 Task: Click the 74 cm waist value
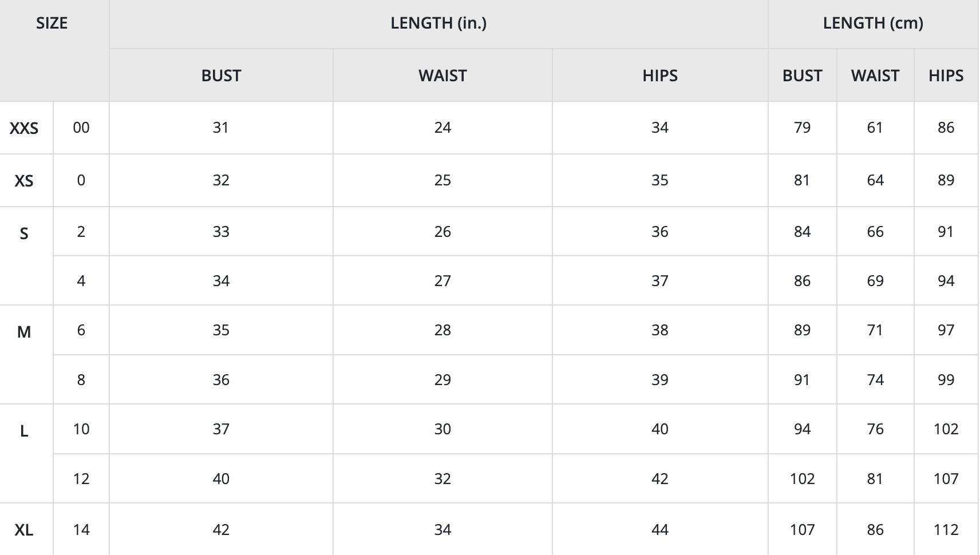pos(875,380)
